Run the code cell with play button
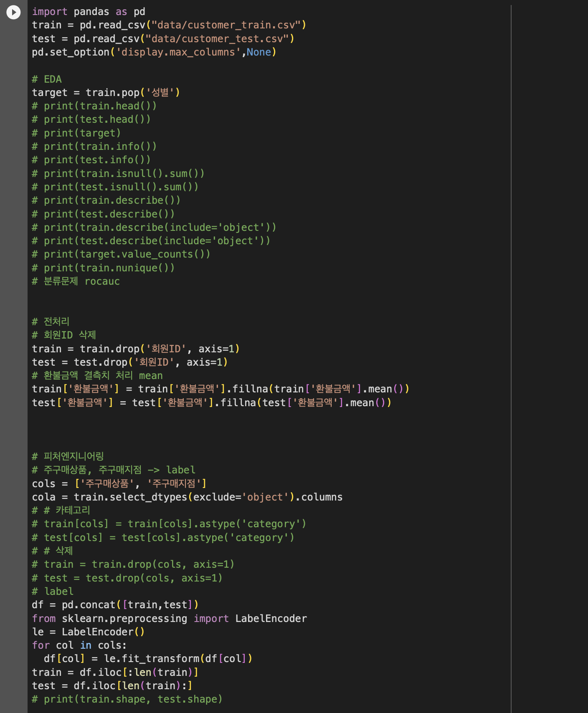The image size is (588, 713). pos(13,12)
